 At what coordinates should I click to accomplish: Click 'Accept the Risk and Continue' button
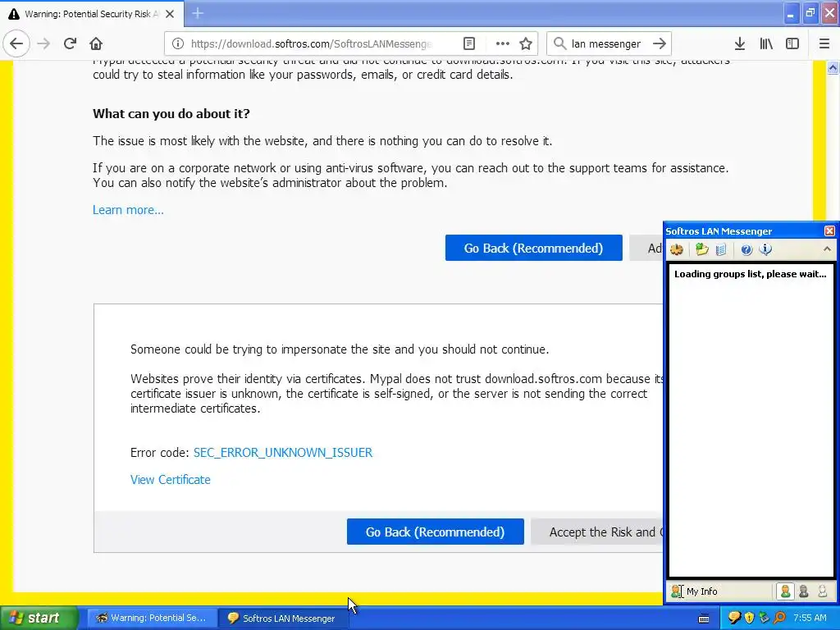pyautogui.click(x=597, y=532)
